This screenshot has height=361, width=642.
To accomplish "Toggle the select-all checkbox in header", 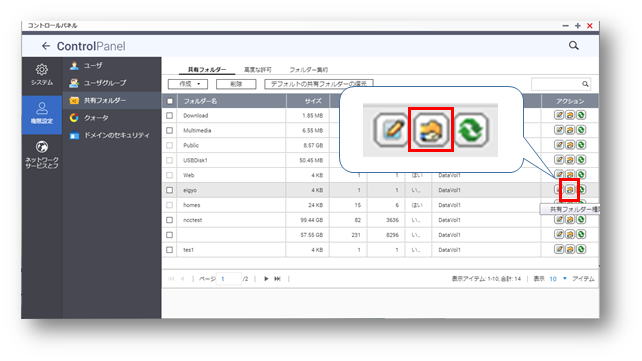I will [x=170, y=101].
